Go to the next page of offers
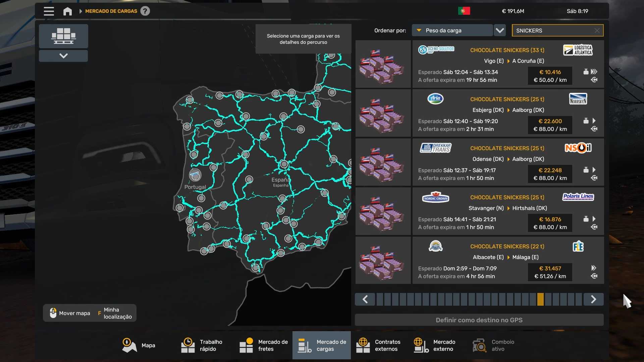This screenshot has height=362, width=644. point(593,299)
